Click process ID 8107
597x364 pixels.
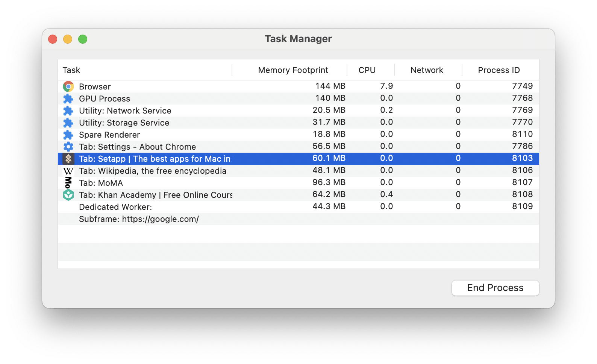click(x=523, y=182)
